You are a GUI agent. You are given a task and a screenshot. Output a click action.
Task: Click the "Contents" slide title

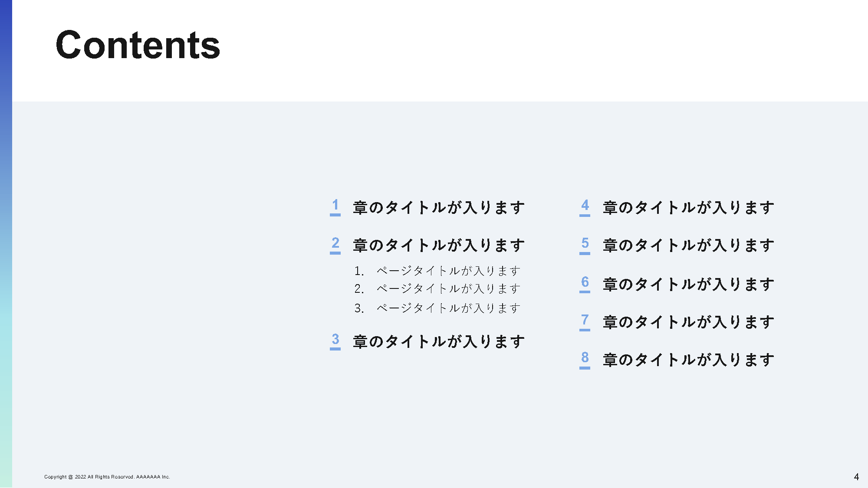138,45
